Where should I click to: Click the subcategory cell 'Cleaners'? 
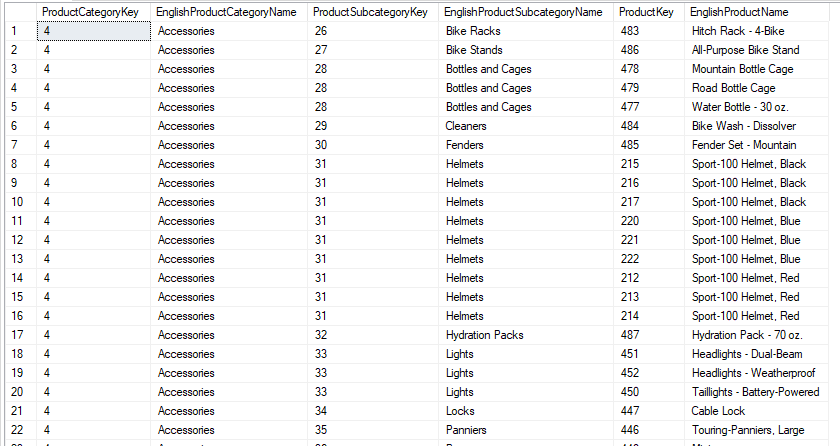point(526,126)
